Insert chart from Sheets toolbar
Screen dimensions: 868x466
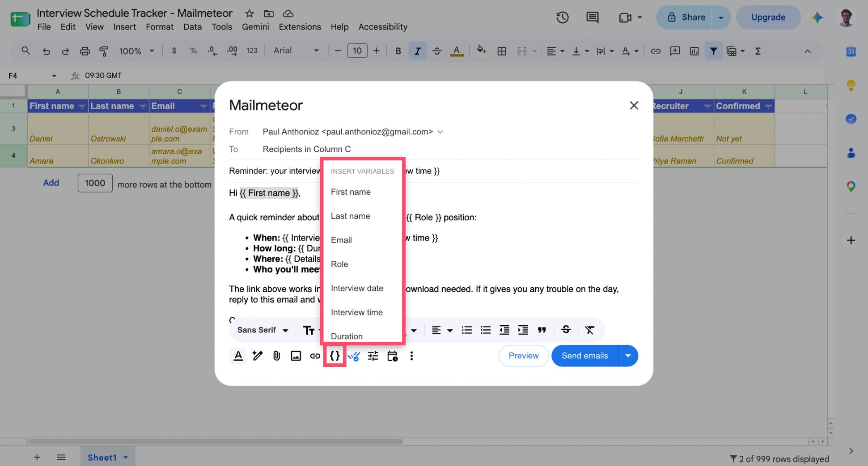[x=694, y=51]
